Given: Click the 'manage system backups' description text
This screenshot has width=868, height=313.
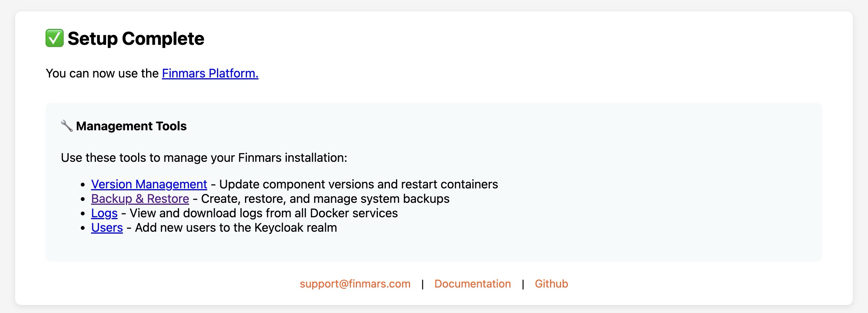Looking at the screenshot, I should [x=325, y=199].
